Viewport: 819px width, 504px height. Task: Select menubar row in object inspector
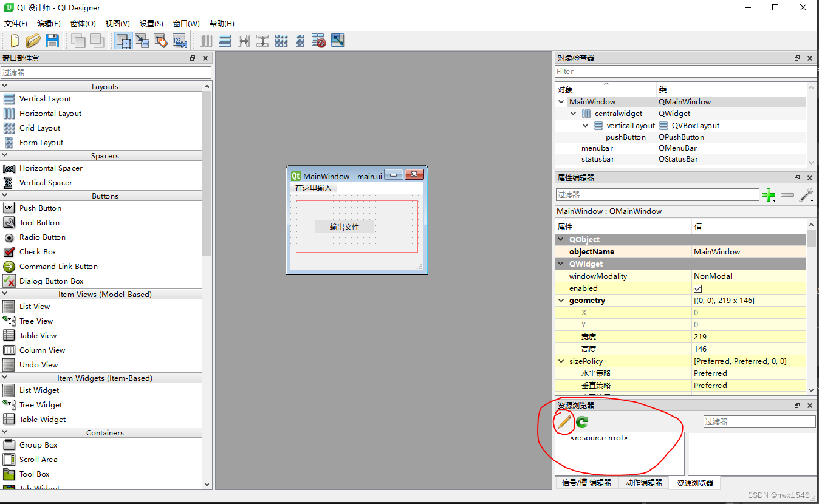(680, 148)
